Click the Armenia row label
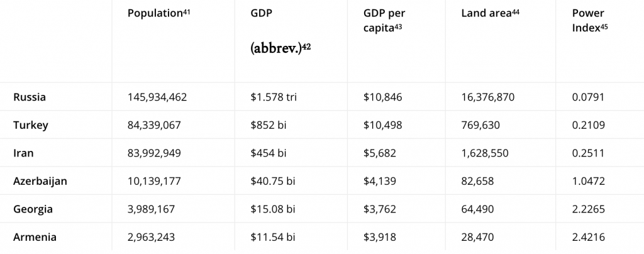Image resolution: width=644 pixels, height=254 pixels. [35, 237]
